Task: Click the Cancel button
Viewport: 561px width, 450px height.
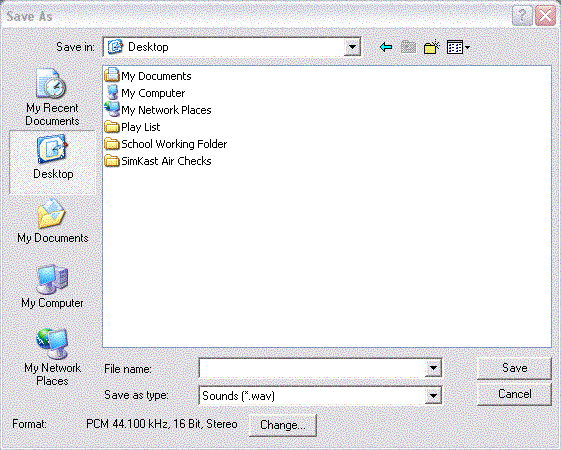Action: tap(514, 394)
